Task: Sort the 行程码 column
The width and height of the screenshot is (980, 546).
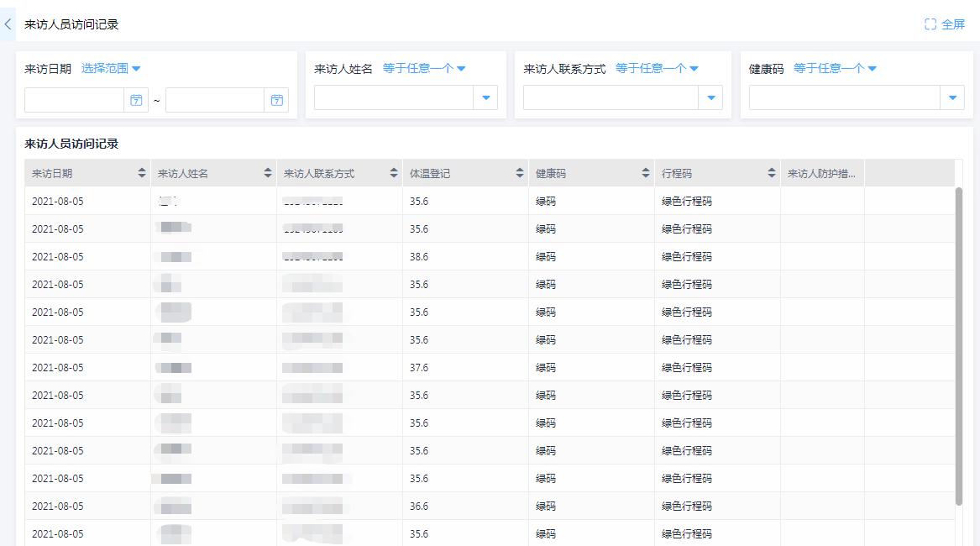Action: (773, 171)
